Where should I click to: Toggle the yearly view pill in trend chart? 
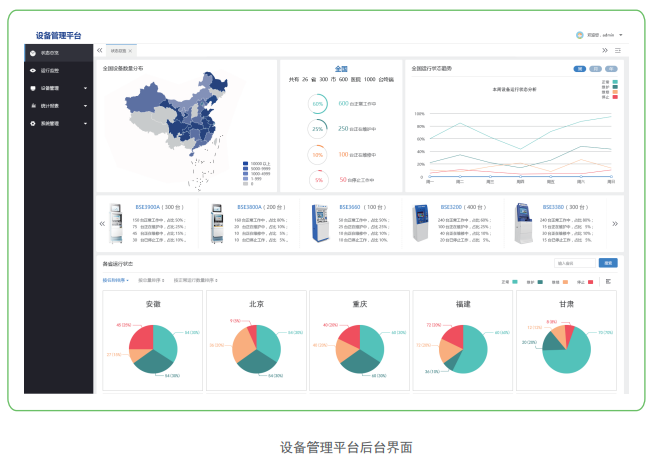click(610, 69)
